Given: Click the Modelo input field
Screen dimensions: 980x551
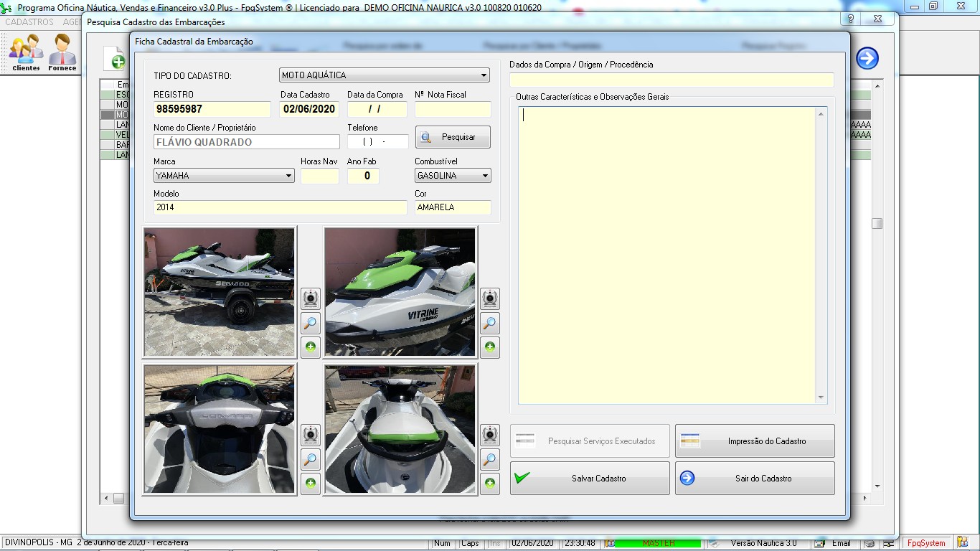Looking at the screenshot, I should (280, 207).
